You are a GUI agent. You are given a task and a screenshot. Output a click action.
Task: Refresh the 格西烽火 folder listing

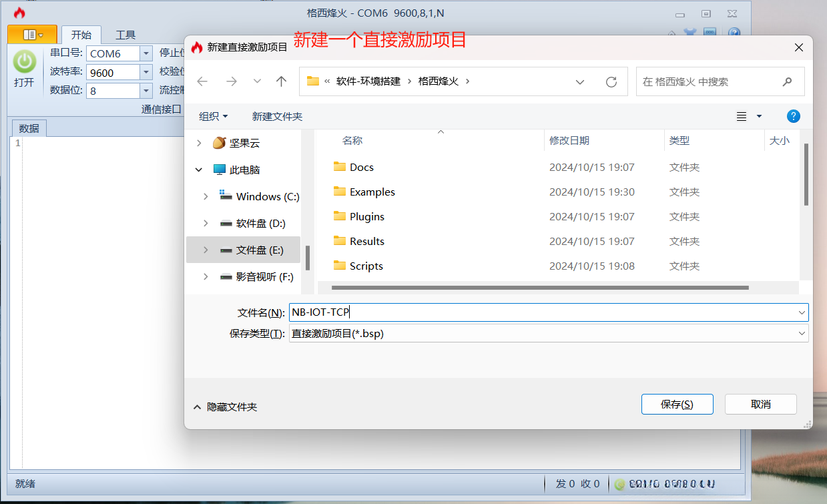point(611,81)
